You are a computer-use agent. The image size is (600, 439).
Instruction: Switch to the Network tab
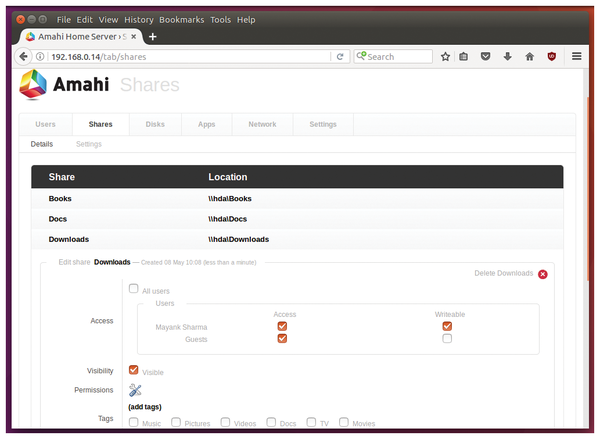262,124
